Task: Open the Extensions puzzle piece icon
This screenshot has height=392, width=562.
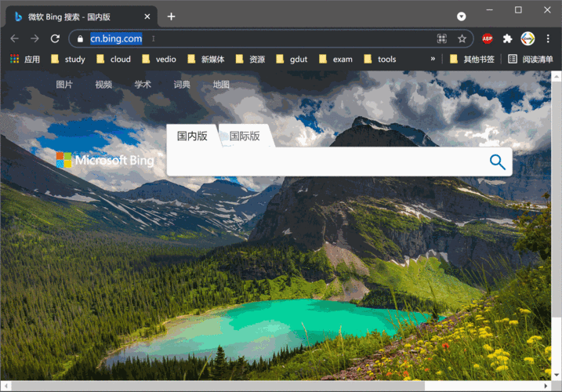Action: pos(507,38)
